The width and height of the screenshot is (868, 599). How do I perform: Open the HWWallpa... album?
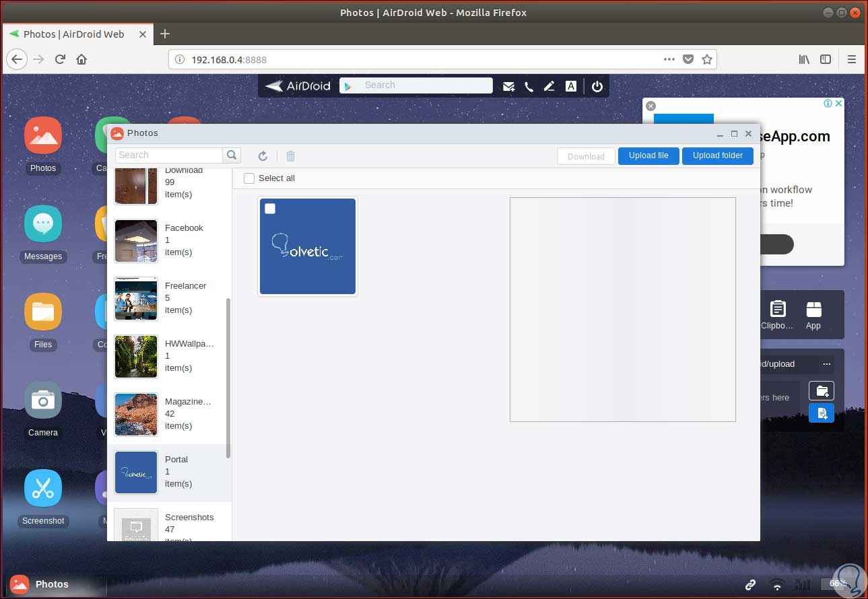point(169,356)
